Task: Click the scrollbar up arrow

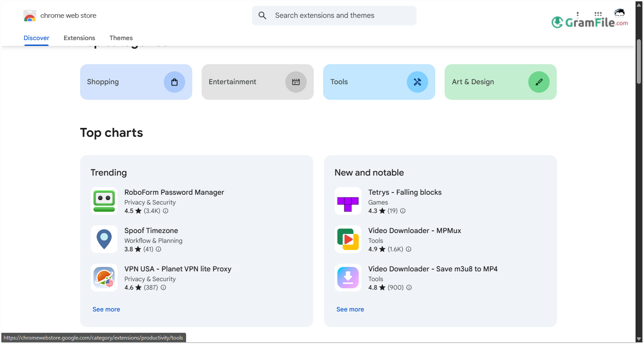Action: point(639,5)
